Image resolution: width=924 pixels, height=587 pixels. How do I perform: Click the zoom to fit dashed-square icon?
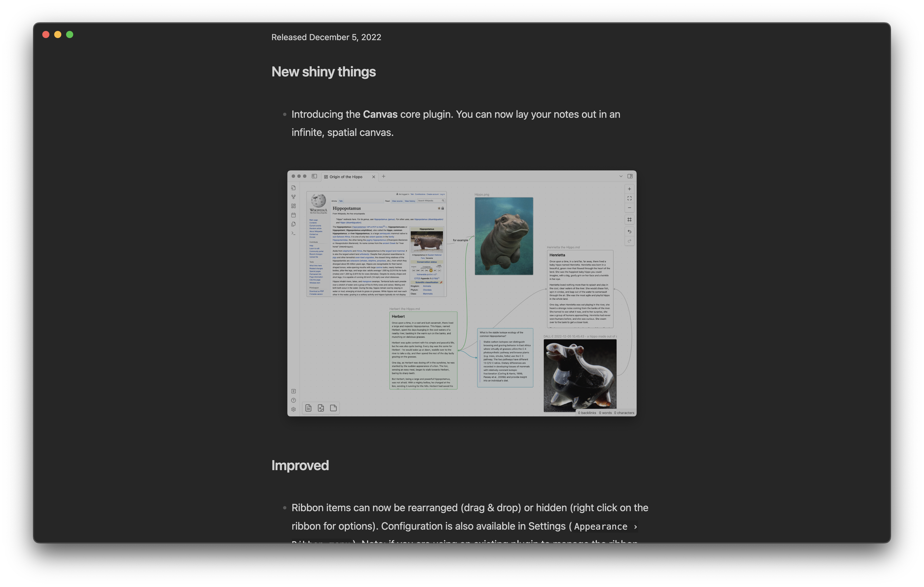click(629, 198)
